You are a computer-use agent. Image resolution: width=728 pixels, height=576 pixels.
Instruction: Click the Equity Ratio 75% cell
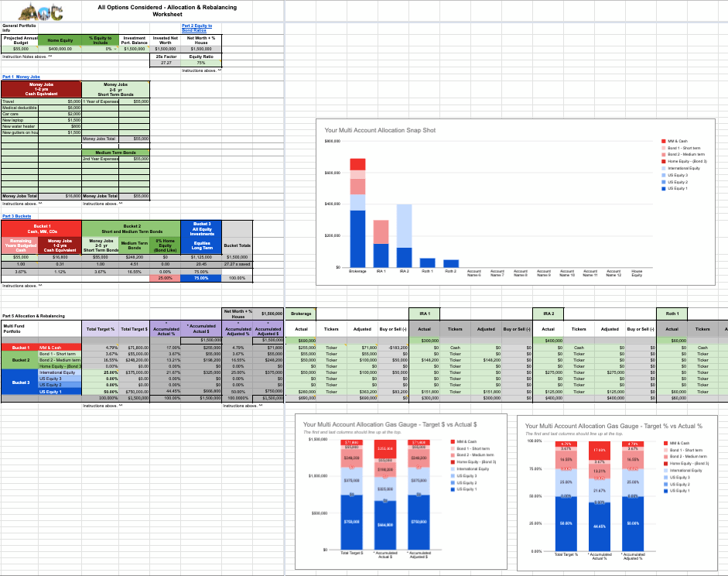tap(201, 63)
